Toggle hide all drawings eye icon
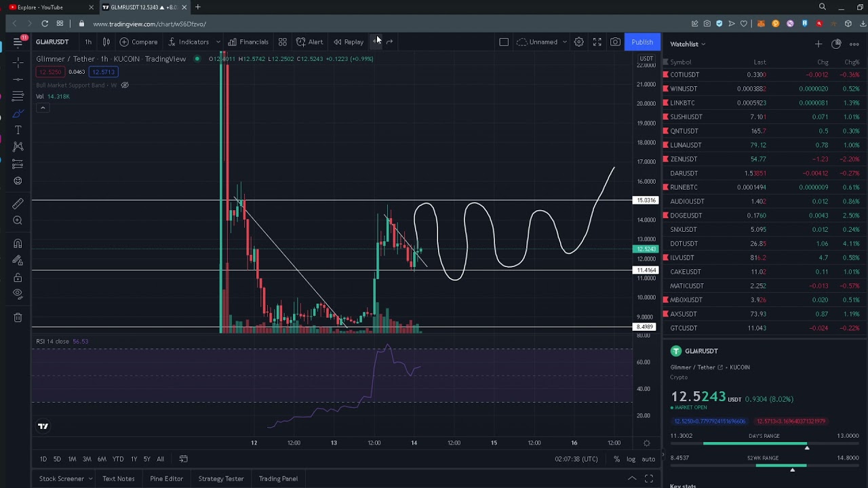 [x=18, y=294]
